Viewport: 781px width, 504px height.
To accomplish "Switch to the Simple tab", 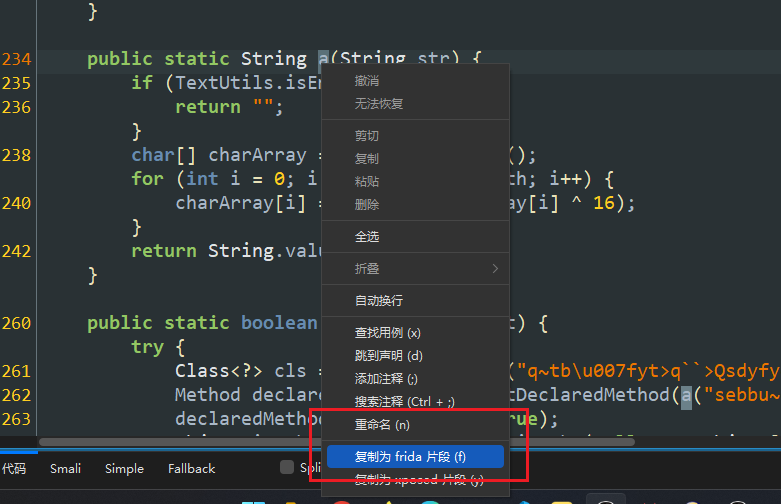I will tap(124, 469).
